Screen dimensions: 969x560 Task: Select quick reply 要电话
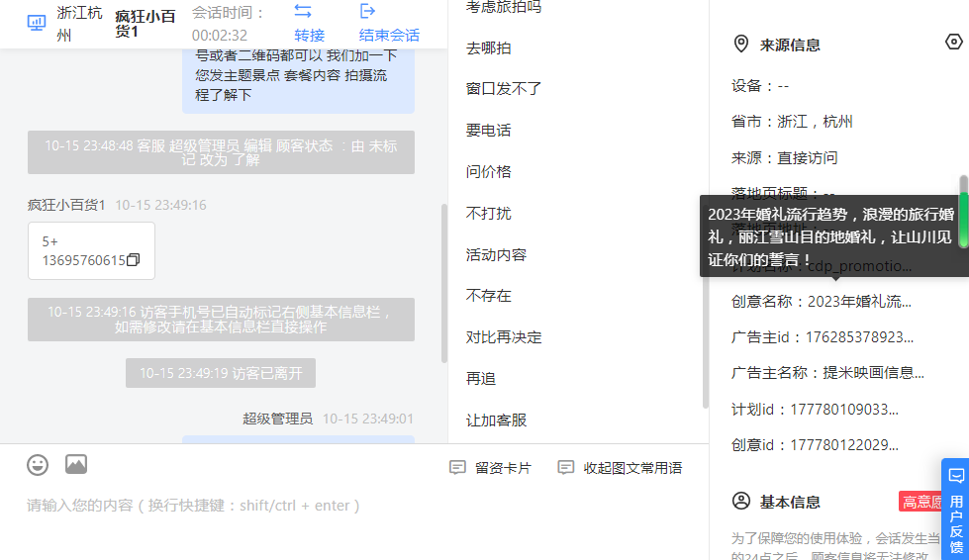coord(488,131)
